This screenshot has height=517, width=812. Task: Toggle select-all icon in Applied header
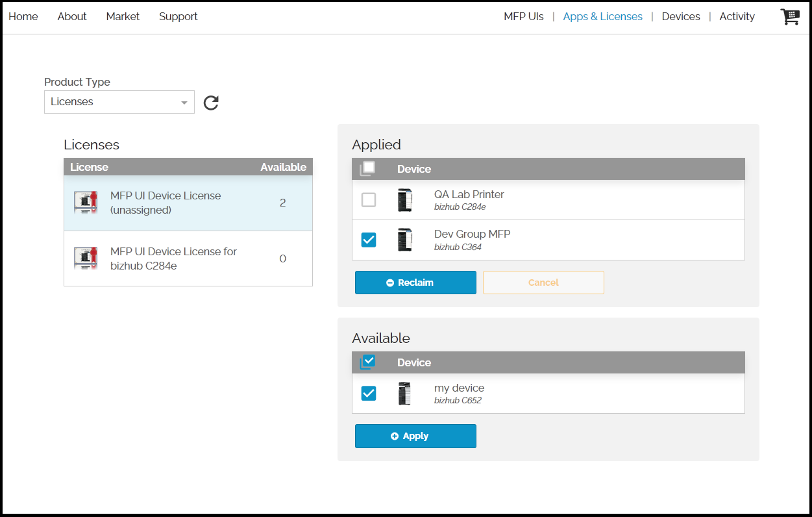pos(368,169)
